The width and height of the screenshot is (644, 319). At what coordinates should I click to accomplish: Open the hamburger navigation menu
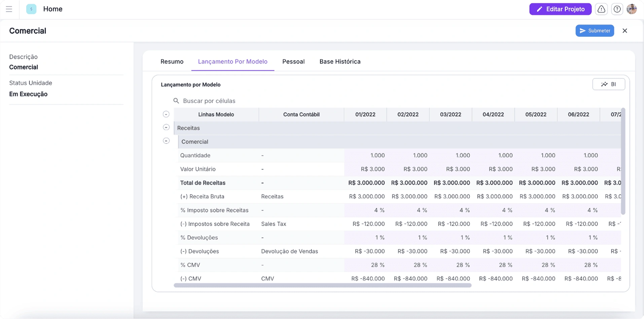pos(9,9)
